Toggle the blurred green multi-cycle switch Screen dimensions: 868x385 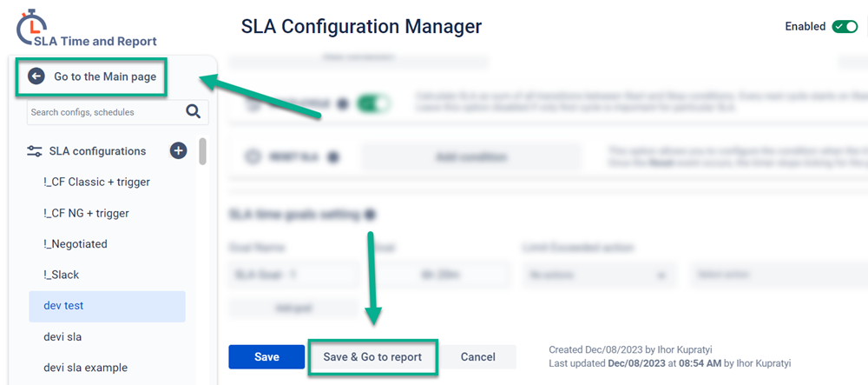pos(373,104)
